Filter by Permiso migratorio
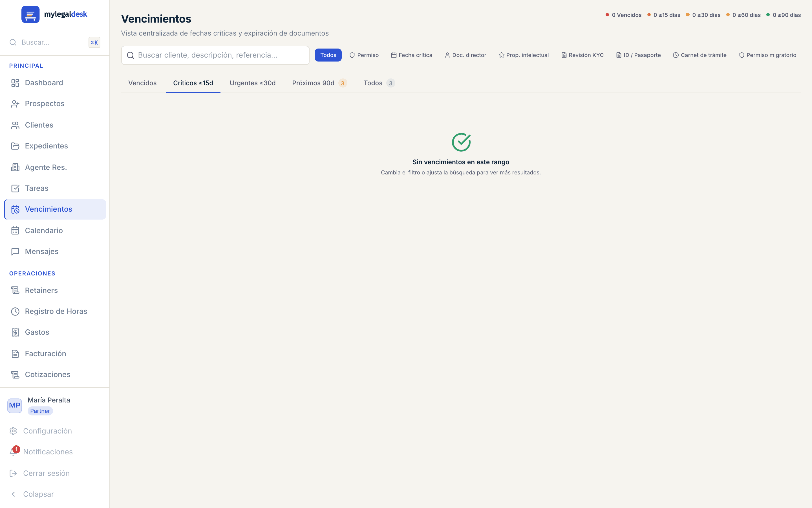The width and height of the screenshot is (812, 508). 767,55
